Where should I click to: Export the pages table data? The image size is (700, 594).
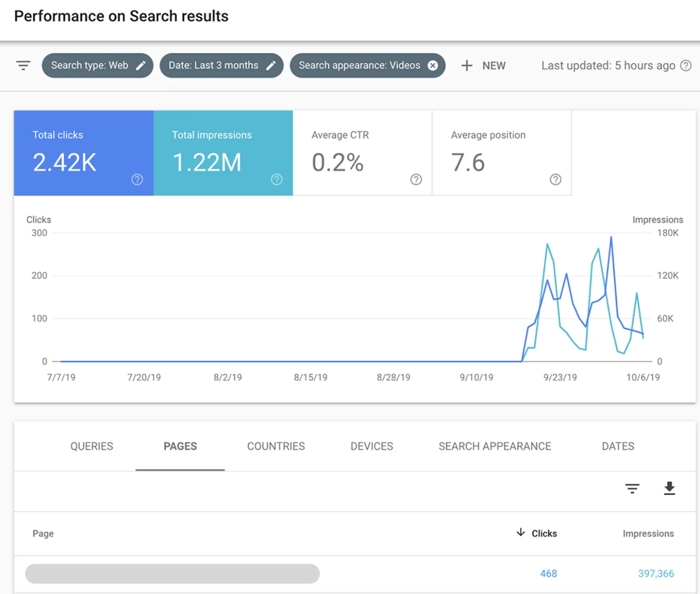coord(669,489)
